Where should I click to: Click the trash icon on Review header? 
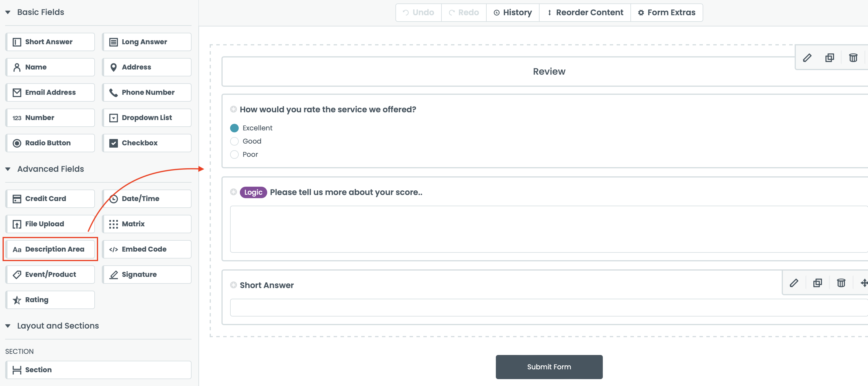coord(852,58)
